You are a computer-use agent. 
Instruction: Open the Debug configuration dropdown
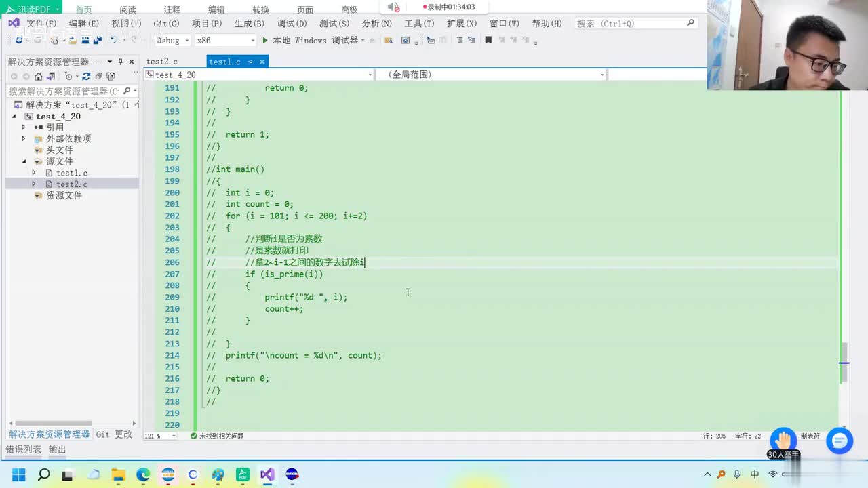172,41
